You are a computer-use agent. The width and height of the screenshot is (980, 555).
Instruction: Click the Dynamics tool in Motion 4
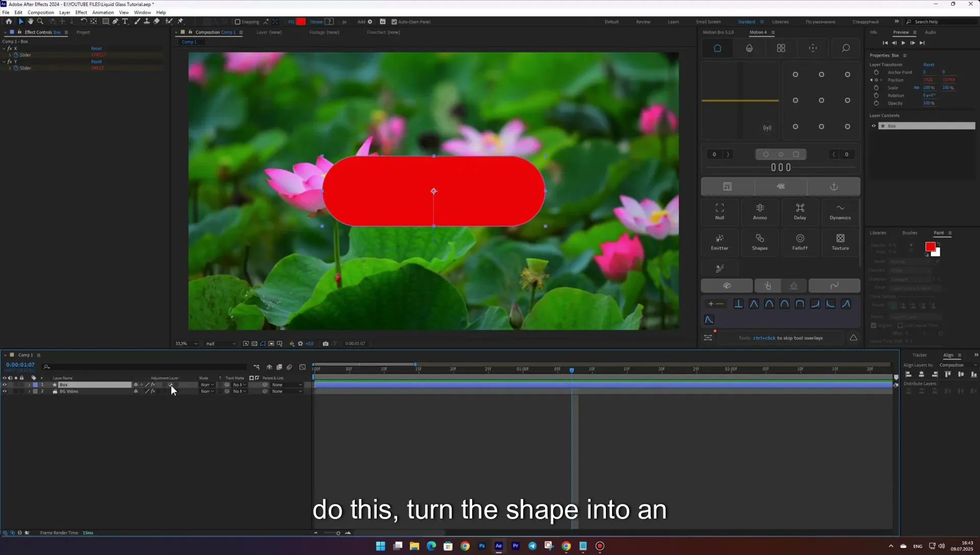840,211
